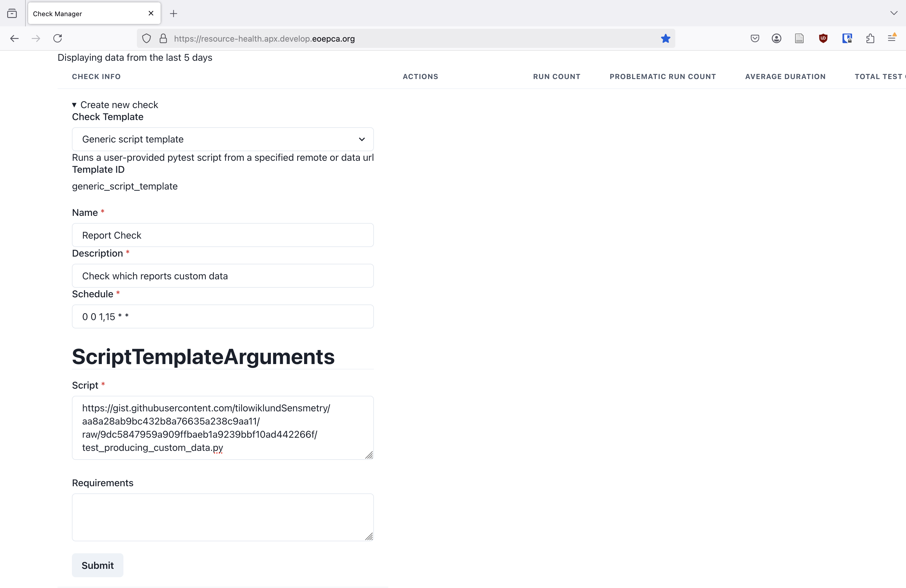Click the Check Template label
The image size is (906, 588).
tap(108, 117)
